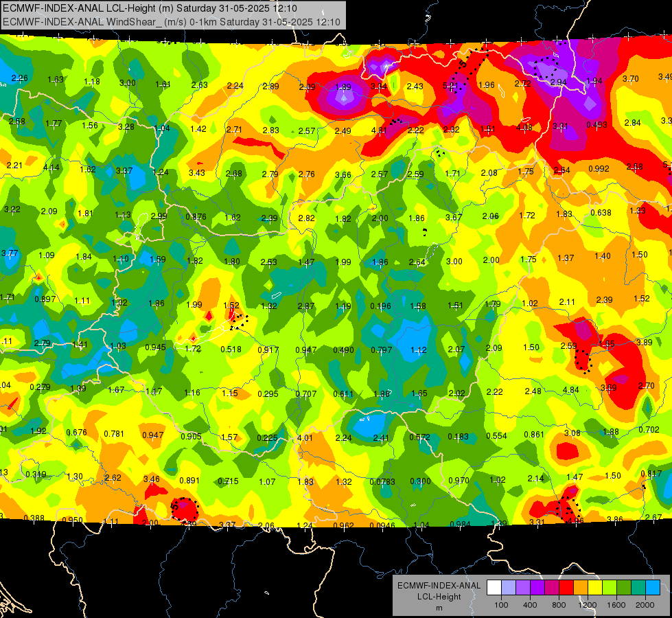This screenshot has width=672, height=618.
Task: Click the light lavender legend swatch
Action: click(x=509, y=587)
